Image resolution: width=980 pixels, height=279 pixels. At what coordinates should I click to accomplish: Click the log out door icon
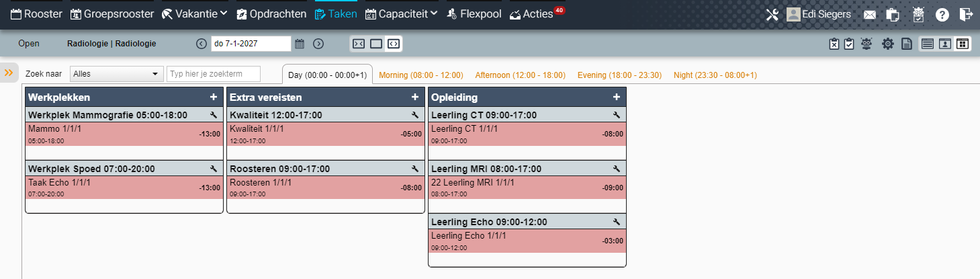click(x=966, y=14)
